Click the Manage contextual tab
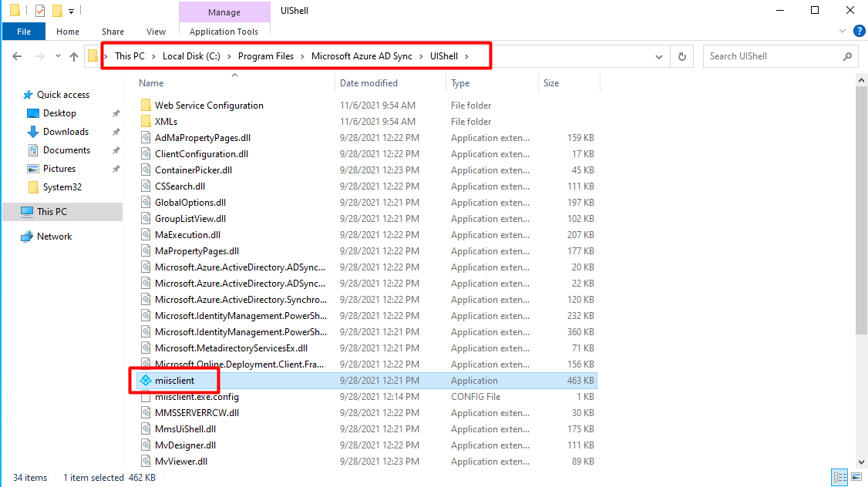The image size is (868, 487). (x=224, y=12)
